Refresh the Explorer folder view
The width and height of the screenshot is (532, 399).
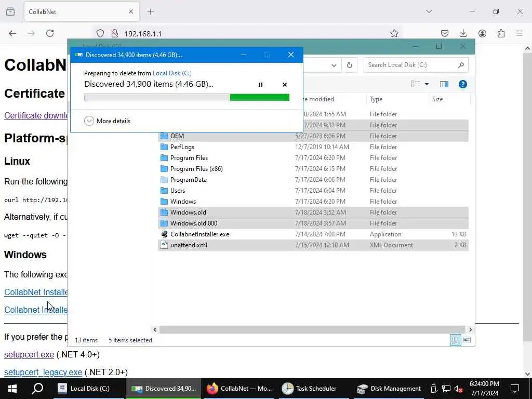[x=350, y=65]
